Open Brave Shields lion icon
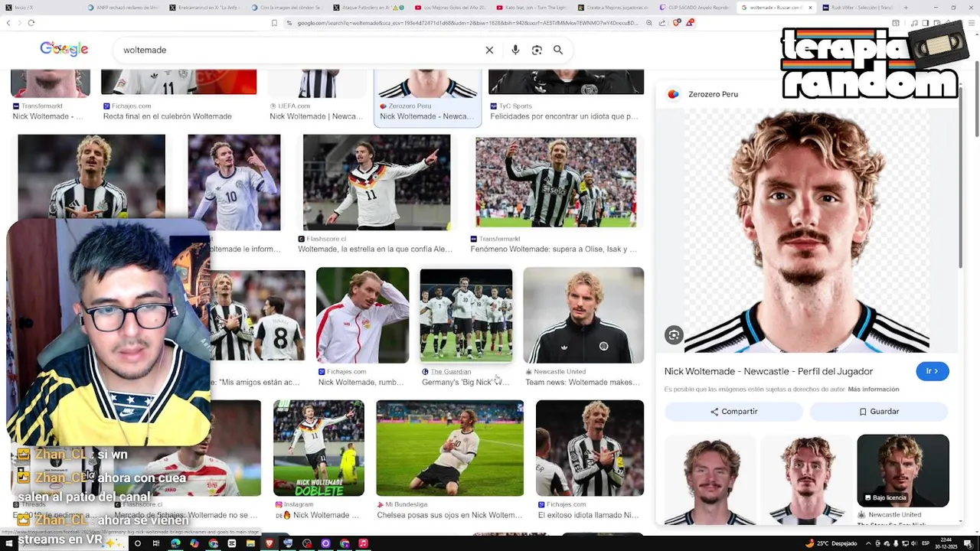 pos(676,23)
